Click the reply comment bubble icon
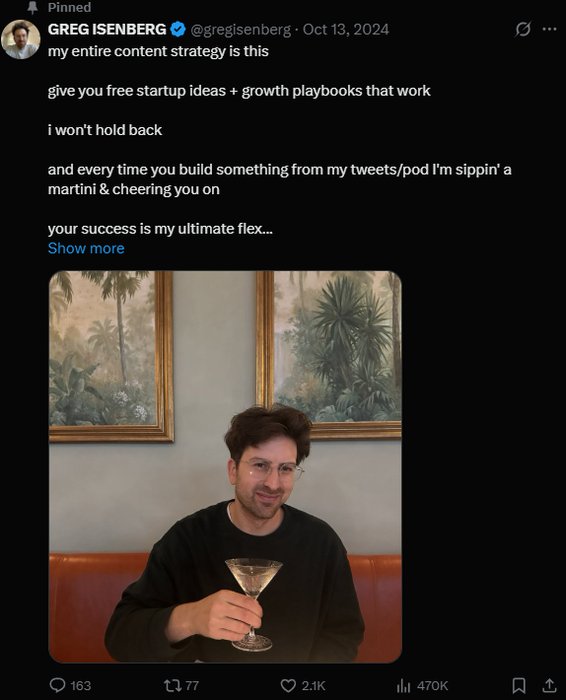This screenshot has width=566, height=700. [57, 685]
